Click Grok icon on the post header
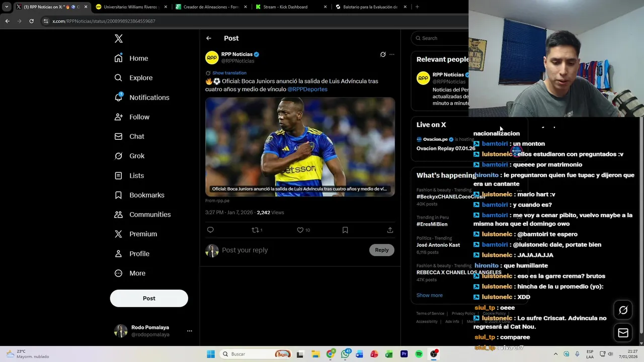The image size is (644, 362). click(383, 54)
